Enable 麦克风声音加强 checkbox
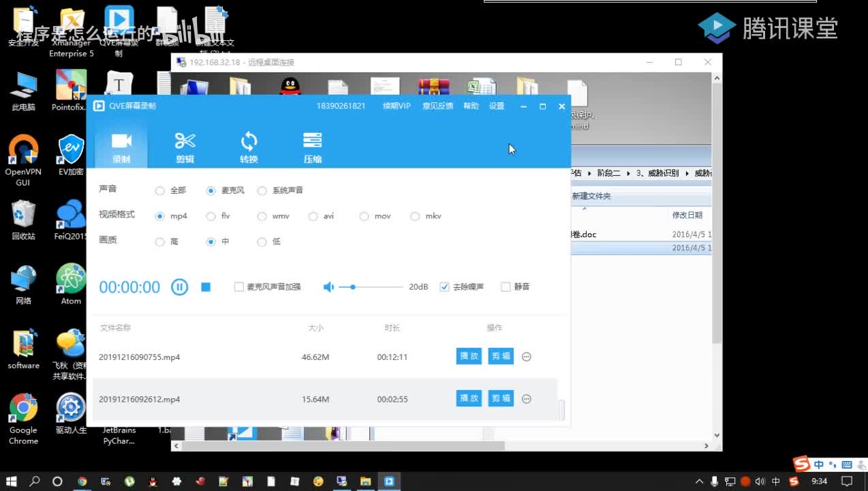The height and width of the screenshot is (491, 868). (x=239, y=287)
